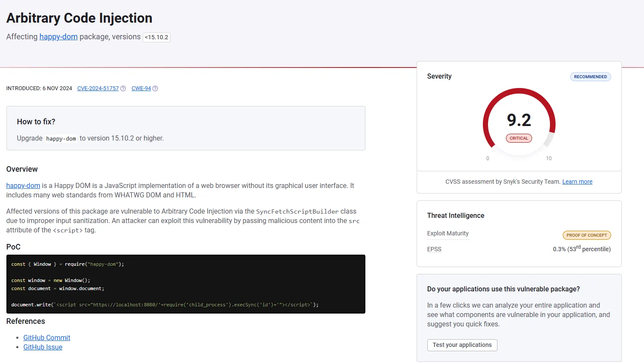Click the happy-dom code text in the upgrade instruction
Screen dimensions: 644x364
(61, 138)
